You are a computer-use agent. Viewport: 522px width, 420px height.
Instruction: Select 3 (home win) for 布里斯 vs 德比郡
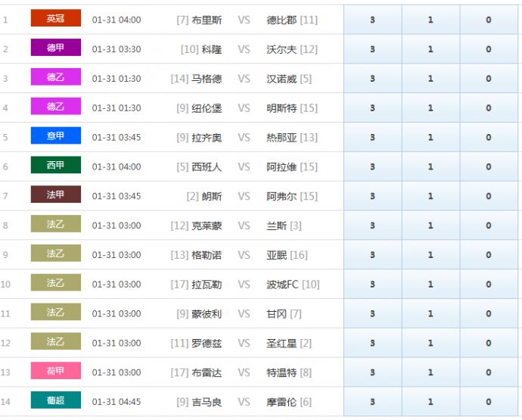(372, 20)
